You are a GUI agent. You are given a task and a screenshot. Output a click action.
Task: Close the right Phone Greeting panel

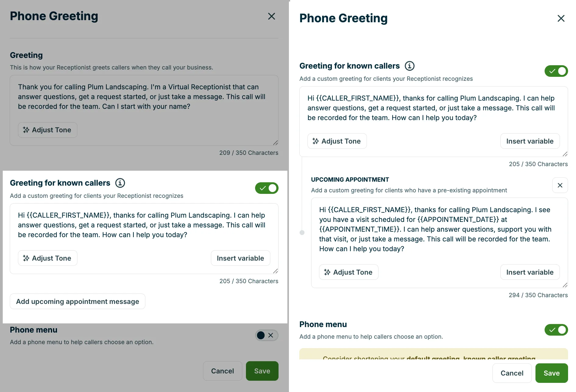(561, 18)
